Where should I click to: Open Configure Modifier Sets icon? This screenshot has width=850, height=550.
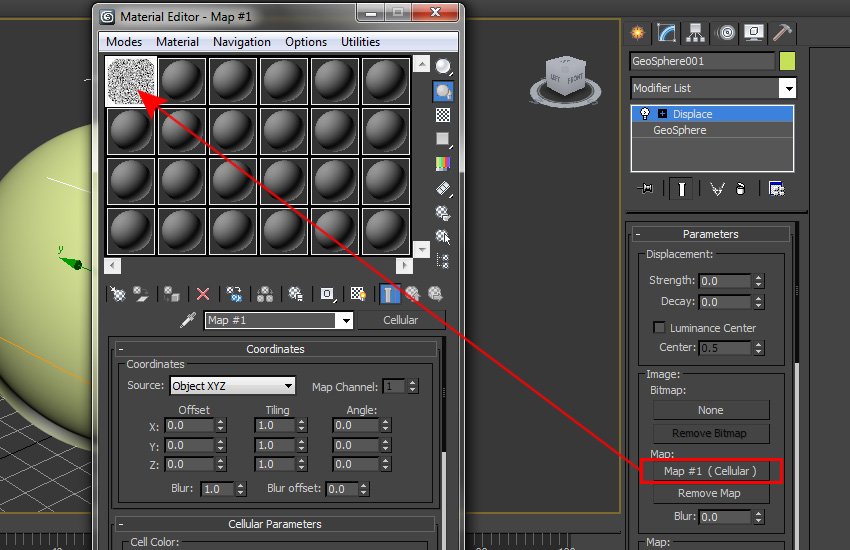coord(775,188)
